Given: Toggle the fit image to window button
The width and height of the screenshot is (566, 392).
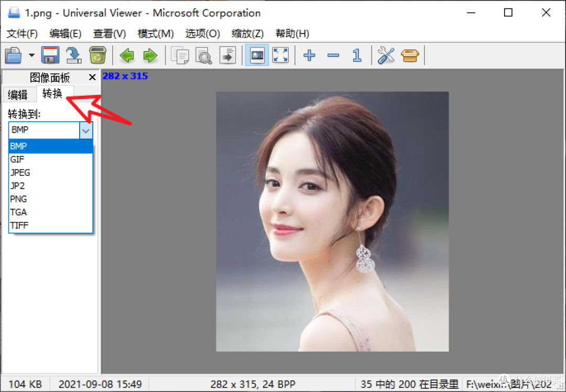Looking at the screenshot, I should click(x=257, y=55).
